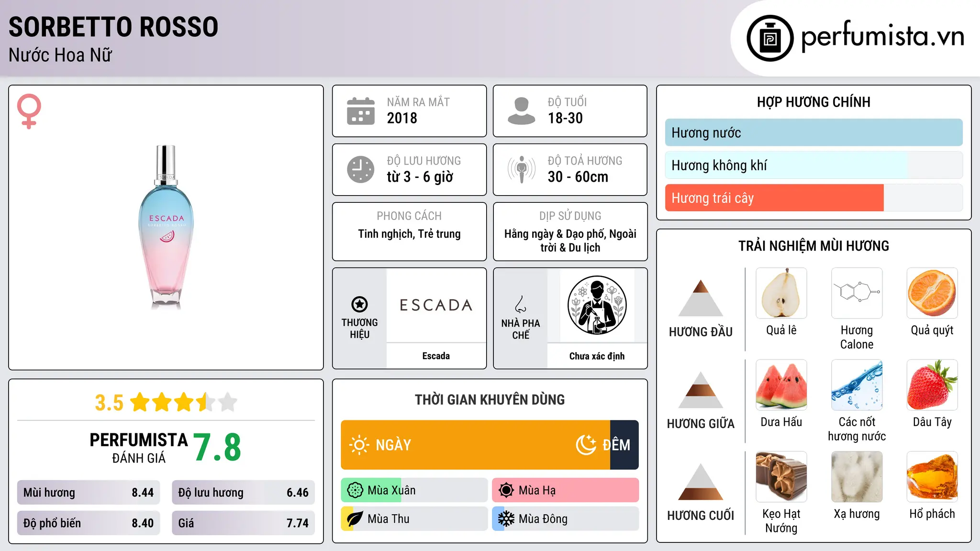Click the perfumista.vn site name
The height and width of the screenshot is (551, 980).
(883, 36)
